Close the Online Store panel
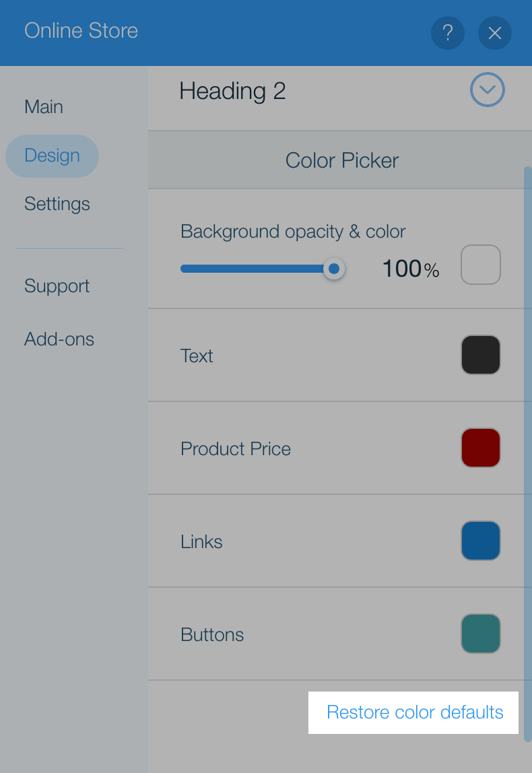This screenshot has height=773, width=532. [494, 33]
